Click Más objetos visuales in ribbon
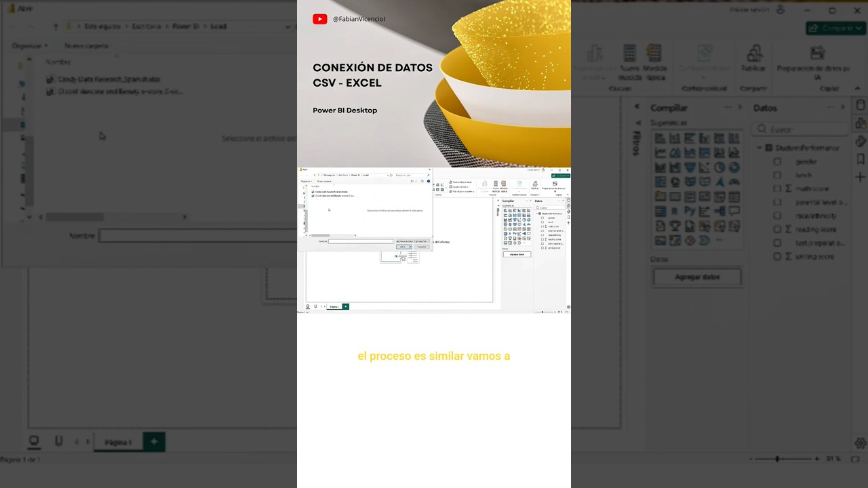The width and height of the screenshot is (868, 488). pos(462,192)
